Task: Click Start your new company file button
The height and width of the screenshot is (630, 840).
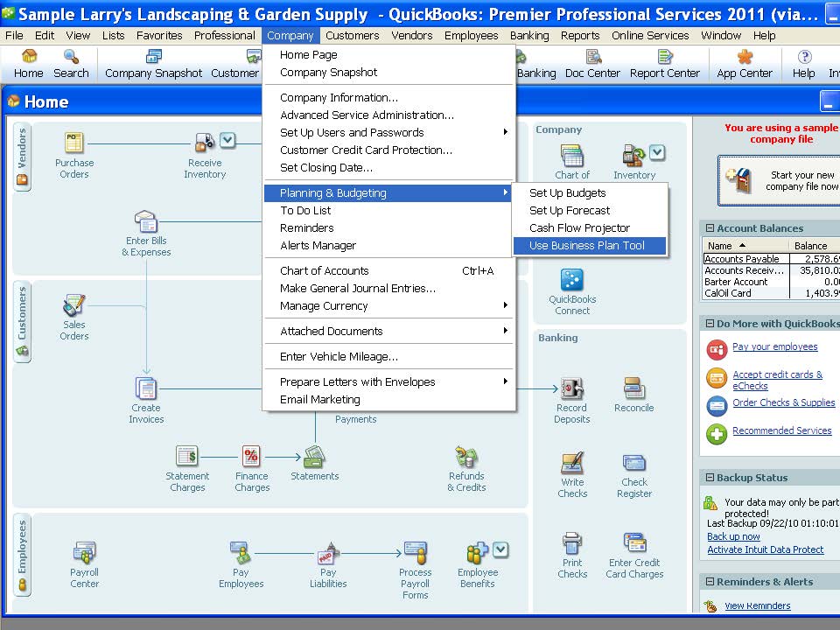Action: pos(780,181)
